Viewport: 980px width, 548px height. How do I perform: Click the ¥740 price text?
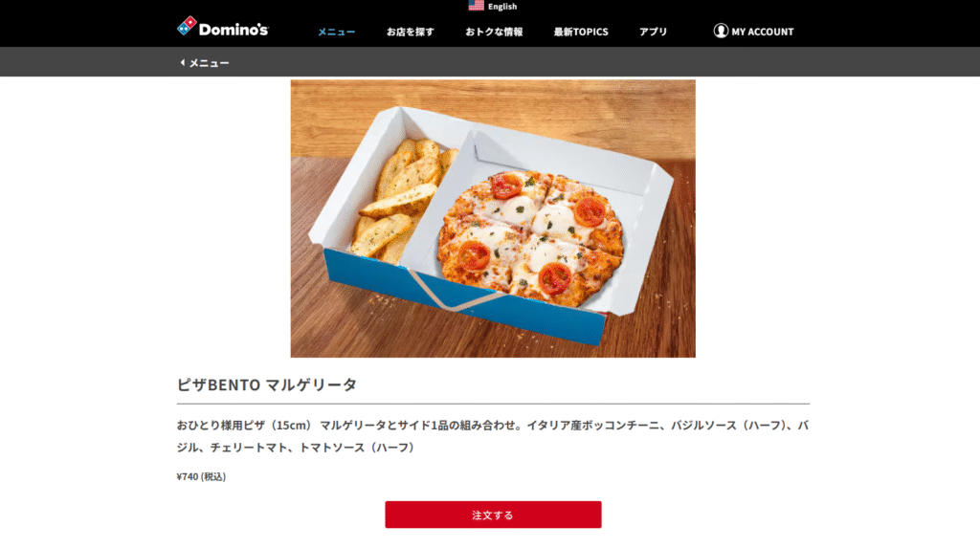coord(201,477)
